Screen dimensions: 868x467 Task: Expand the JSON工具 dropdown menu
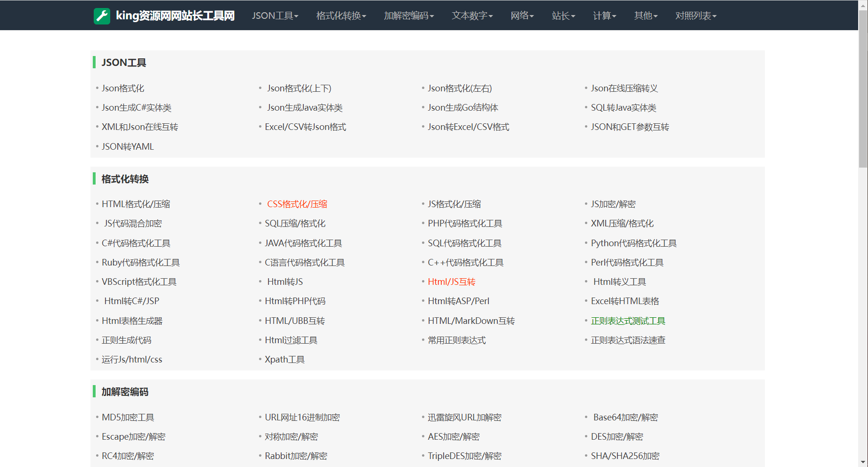275,16
